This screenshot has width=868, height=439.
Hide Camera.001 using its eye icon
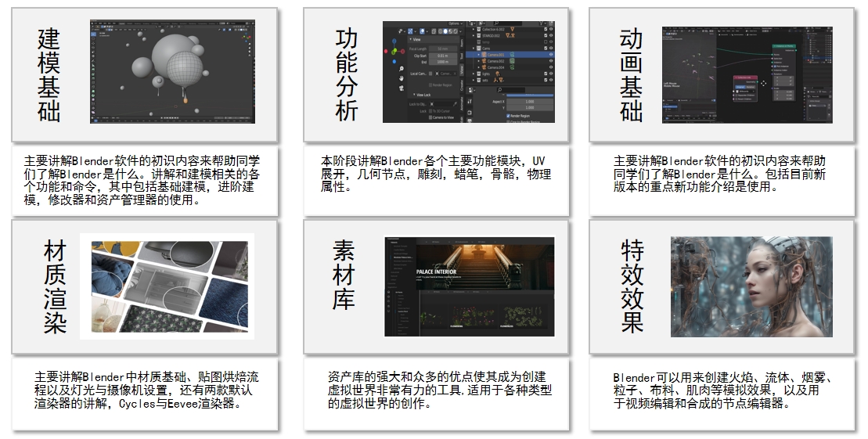click(x=551, y=54)
